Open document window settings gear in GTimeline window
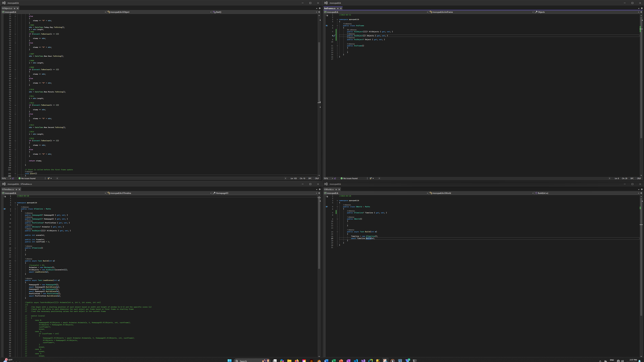Image resolution: width=644 pixels, height=362 pixels. (320, 189)
